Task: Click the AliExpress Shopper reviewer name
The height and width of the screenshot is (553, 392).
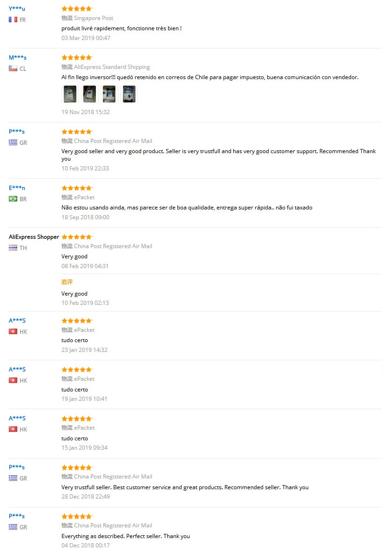Action: (34, 237)
